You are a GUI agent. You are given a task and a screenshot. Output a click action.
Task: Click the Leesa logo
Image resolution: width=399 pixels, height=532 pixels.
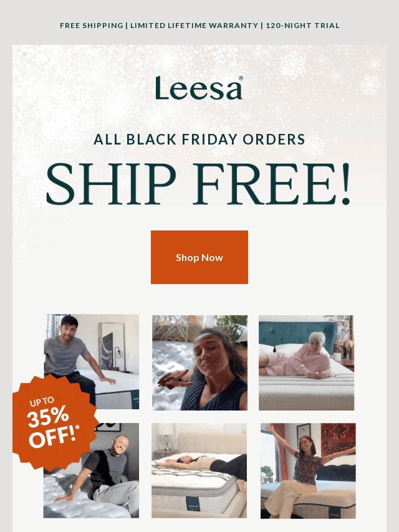[199, 88]
